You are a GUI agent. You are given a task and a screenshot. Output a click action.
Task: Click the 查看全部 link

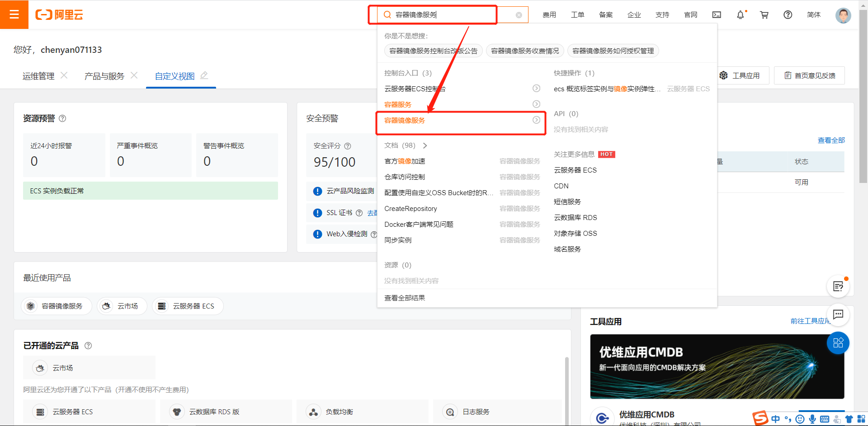831,140
